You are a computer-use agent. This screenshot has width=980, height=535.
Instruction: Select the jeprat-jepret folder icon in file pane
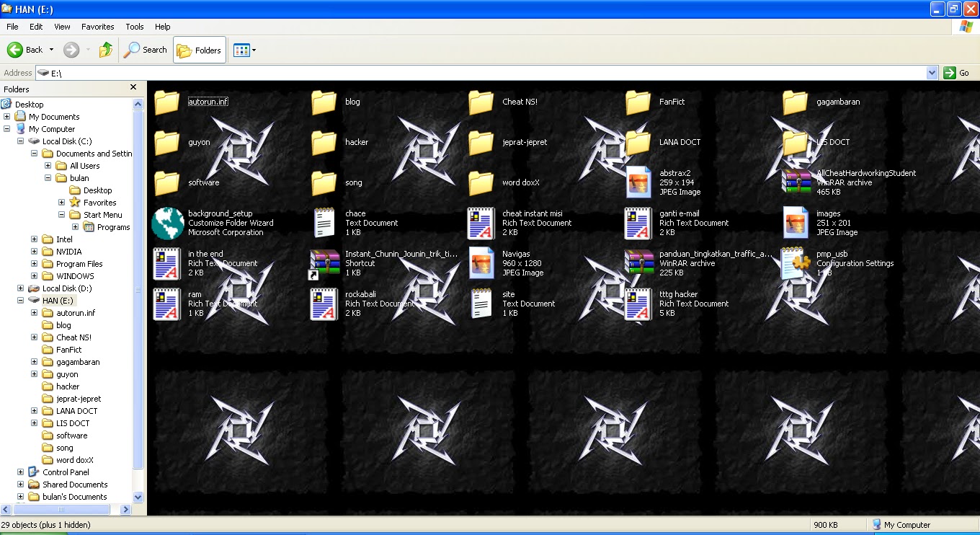(481, 143)
